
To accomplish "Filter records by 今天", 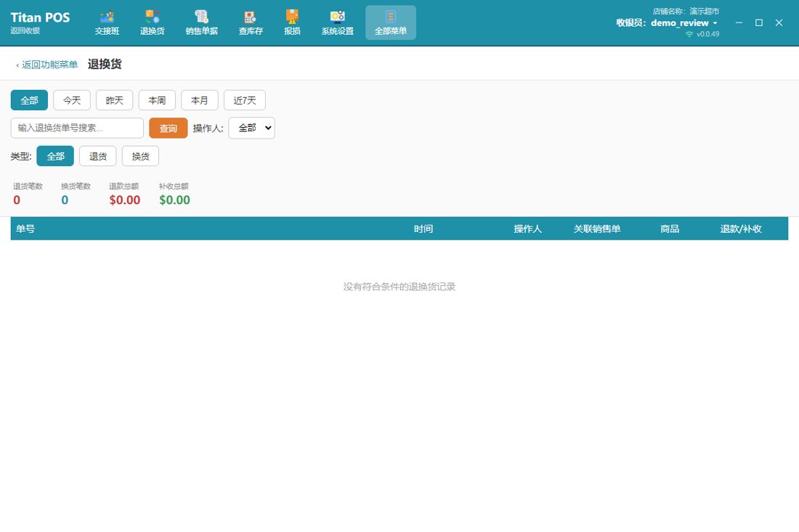I will 72,100.
